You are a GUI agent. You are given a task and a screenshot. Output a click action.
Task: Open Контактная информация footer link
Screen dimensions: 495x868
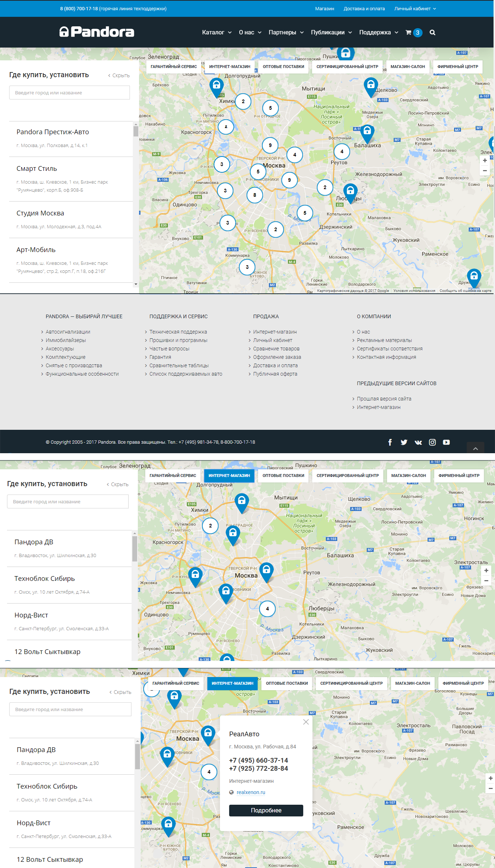(x=386, y=357)
